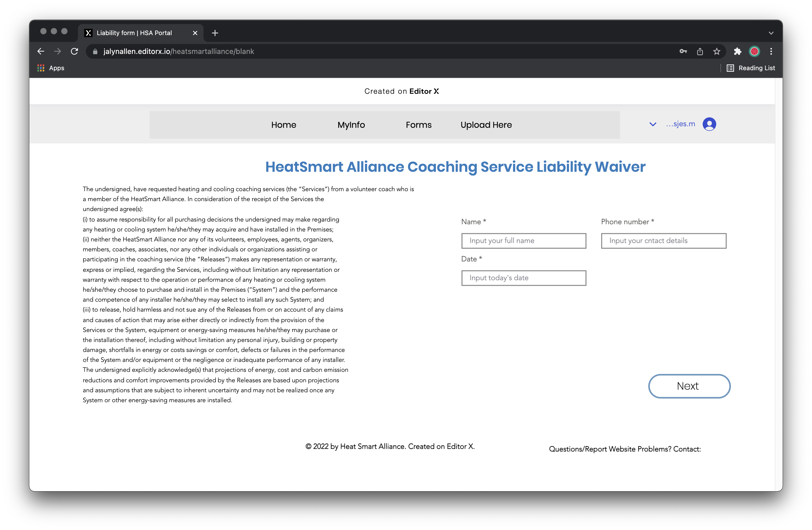Expand the tab search chevron
This screenshot has height=530, width=812.
pos(771,33)
